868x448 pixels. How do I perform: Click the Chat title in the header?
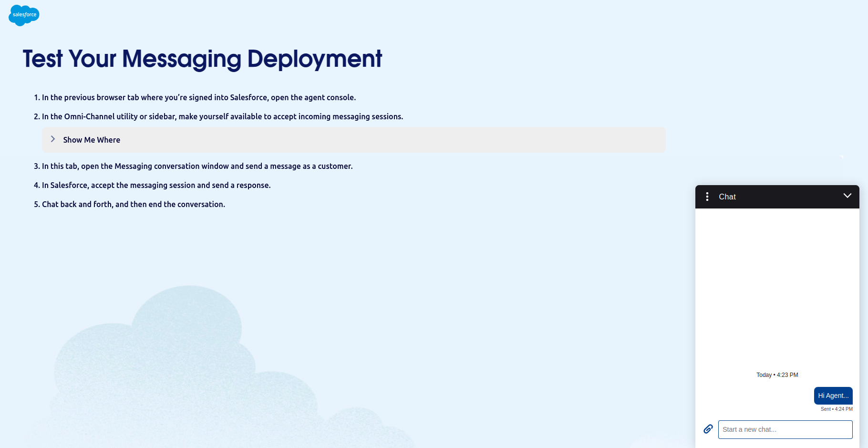[x=727, y=197]
